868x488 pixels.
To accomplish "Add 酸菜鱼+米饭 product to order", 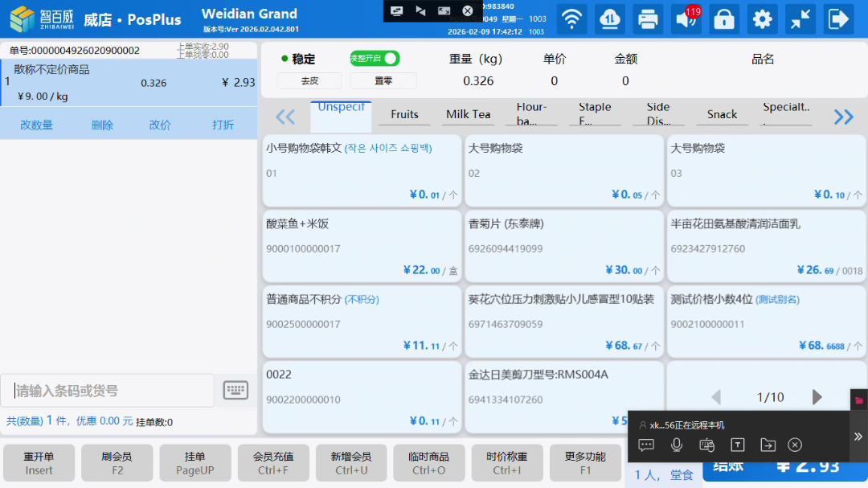I will (x=362, y=246).
